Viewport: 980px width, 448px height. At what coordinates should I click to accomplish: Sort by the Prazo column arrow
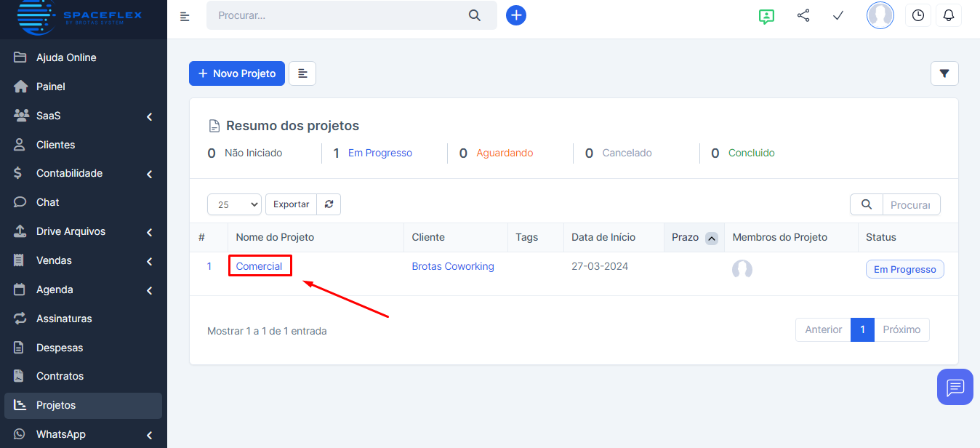coord(711,238)
